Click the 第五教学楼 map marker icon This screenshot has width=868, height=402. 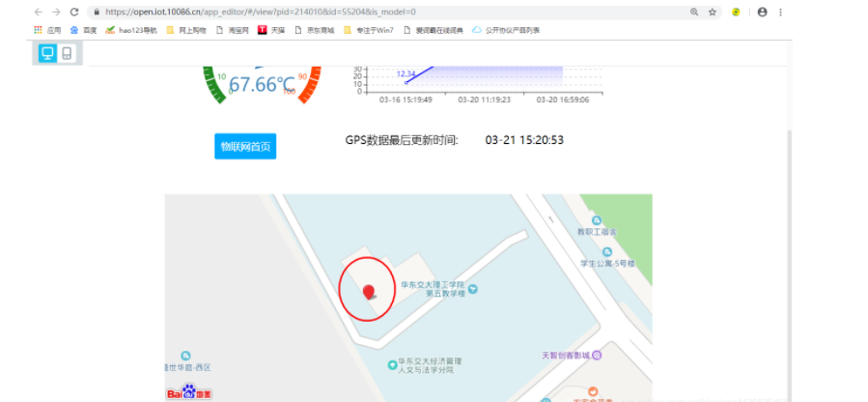473,289
